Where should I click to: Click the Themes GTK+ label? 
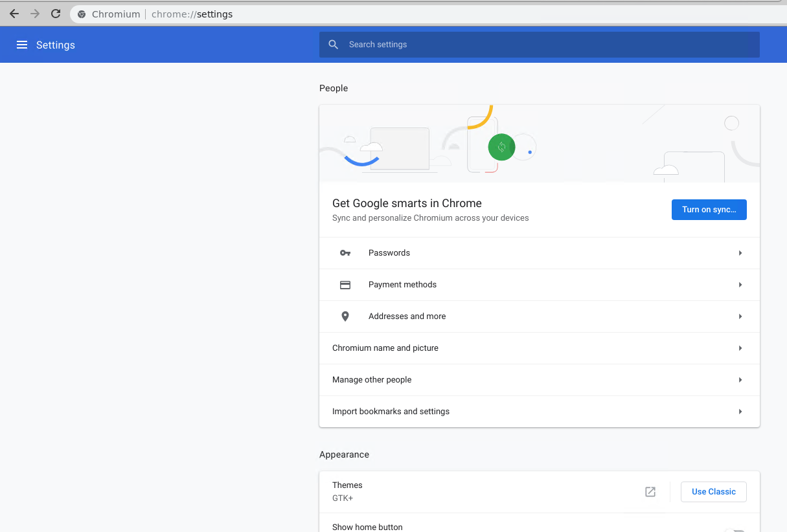347,492
